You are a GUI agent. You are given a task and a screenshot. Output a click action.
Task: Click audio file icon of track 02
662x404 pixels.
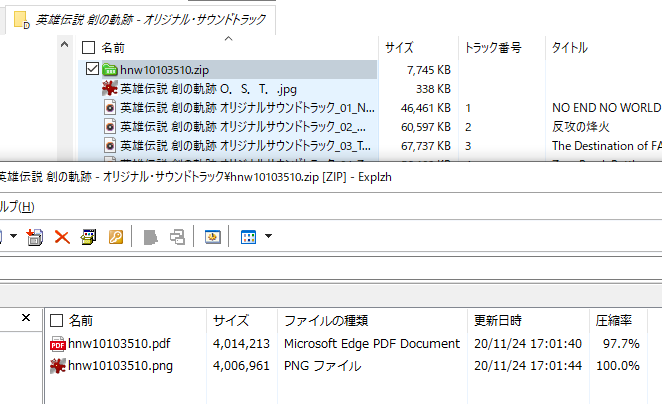tap(110, 127)
